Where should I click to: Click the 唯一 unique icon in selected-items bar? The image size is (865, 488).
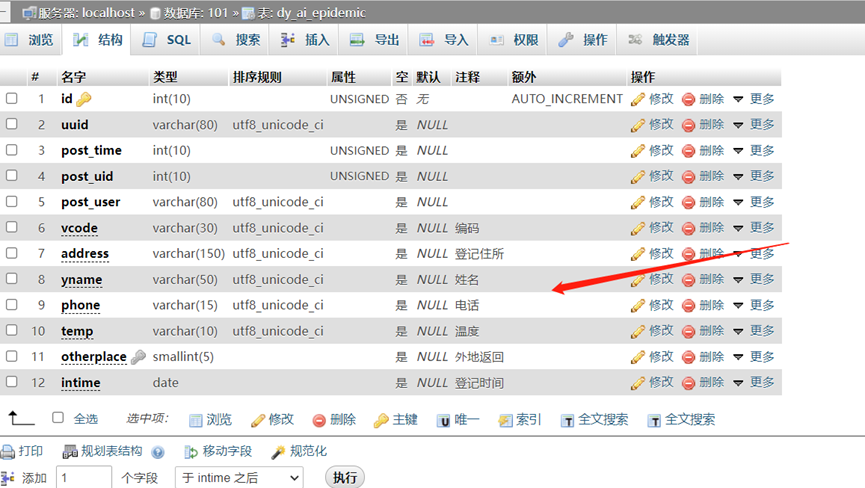coord(444,421)
